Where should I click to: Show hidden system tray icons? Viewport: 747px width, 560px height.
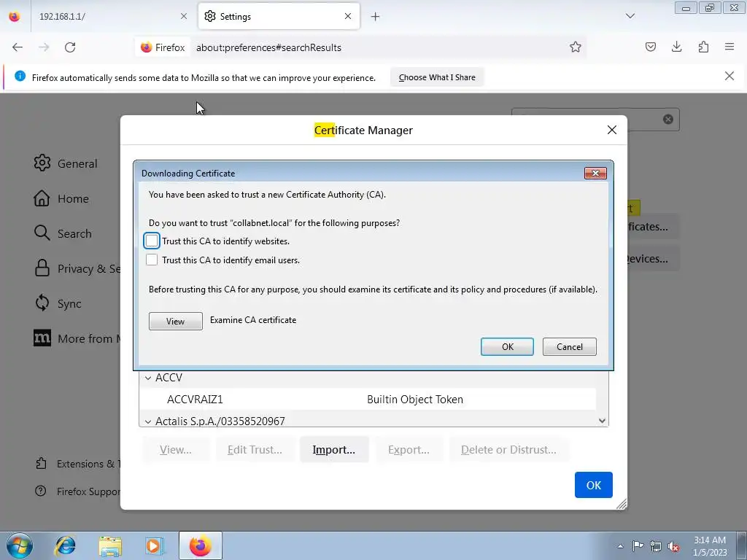620,546
